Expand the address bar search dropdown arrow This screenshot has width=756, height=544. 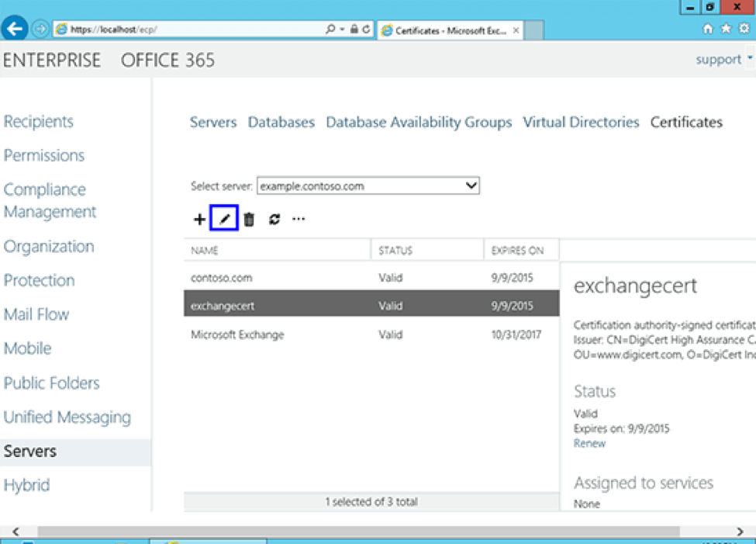coord(342,29)
